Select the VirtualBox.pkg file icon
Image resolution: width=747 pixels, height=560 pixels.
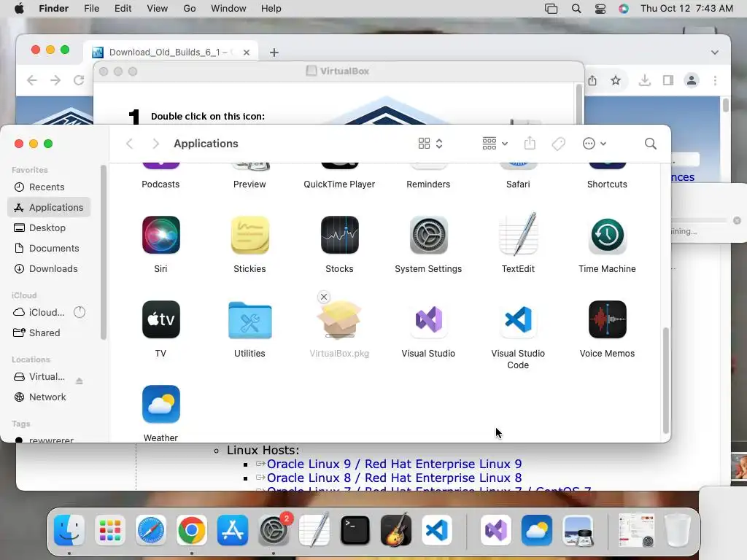(x=339, y=320)
